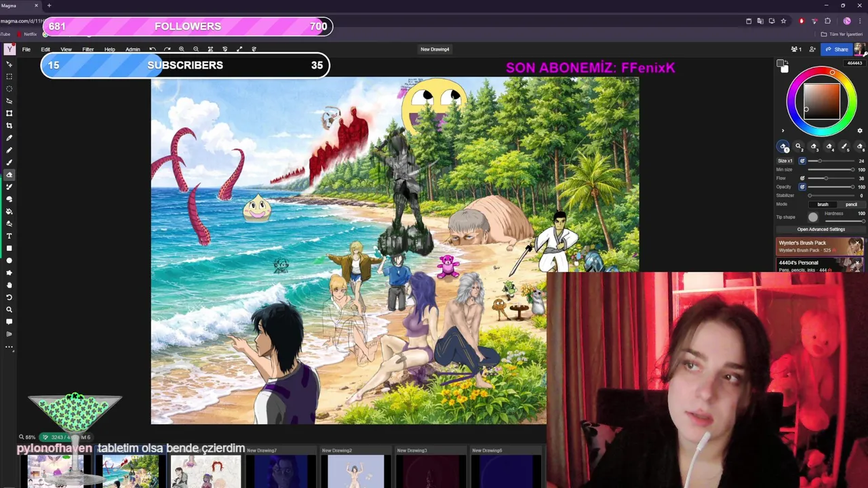Adjust the Hardness slider
The width and height of the screenshot is (868, 488).
click(844, 221)
